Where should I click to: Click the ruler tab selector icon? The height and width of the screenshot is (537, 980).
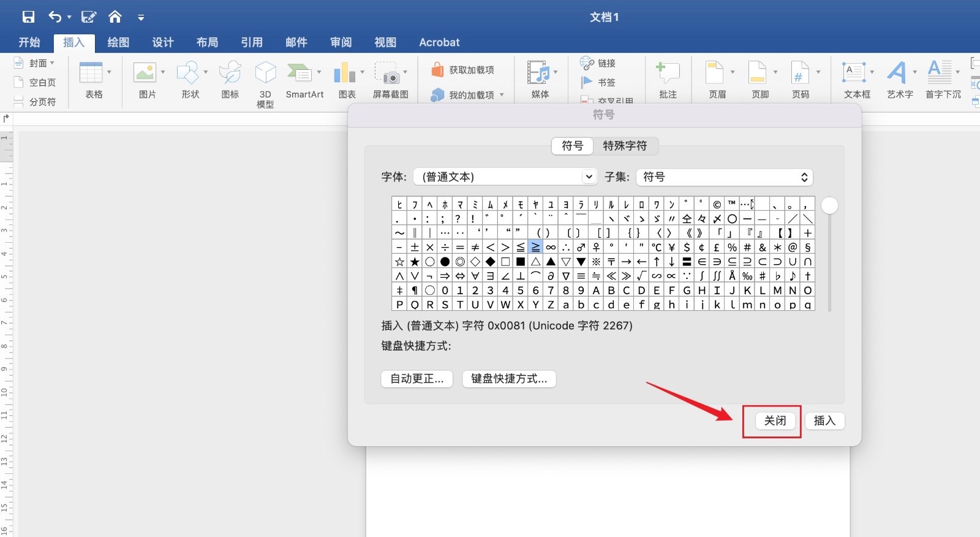6,119
